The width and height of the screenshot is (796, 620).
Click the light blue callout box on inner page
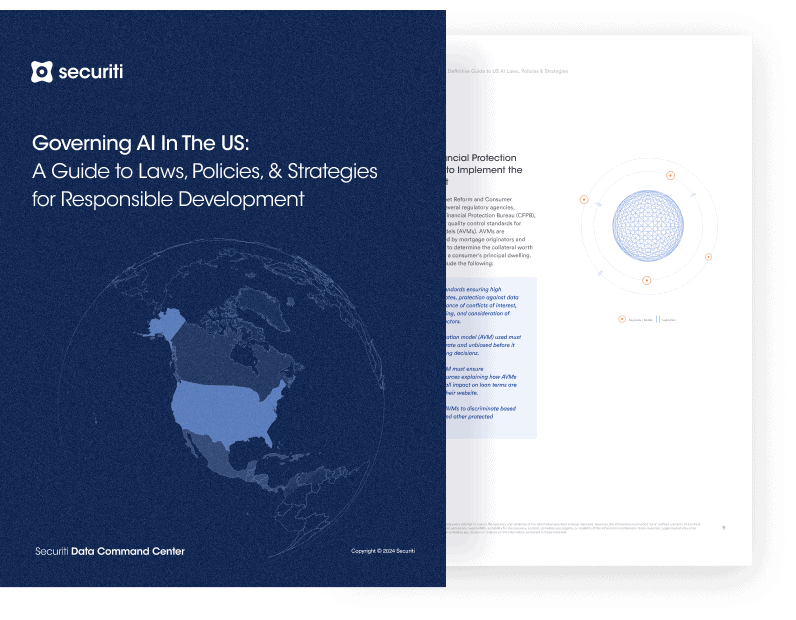tap(492, 357)
